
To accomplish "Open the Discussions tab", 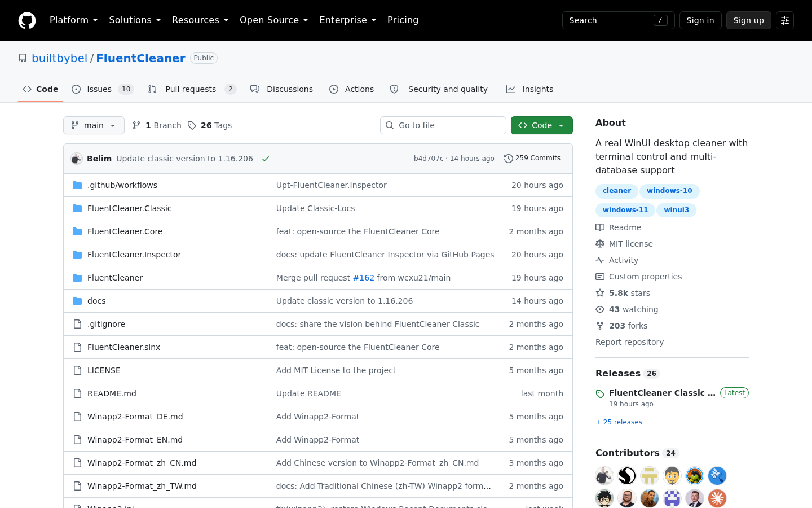I will point(281,89).
